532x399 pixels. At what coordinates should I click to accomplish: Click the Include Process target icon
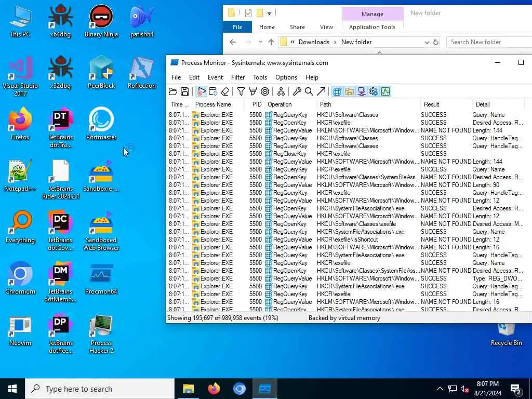(x=265, y=91)
